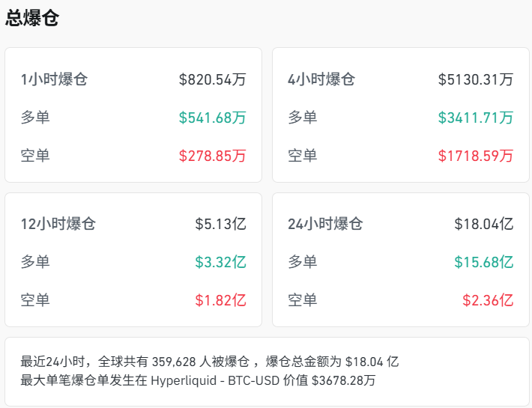Select the $5.13亿 twelve-hour total
Screen dimensions: 532x408
coord(221,224)
